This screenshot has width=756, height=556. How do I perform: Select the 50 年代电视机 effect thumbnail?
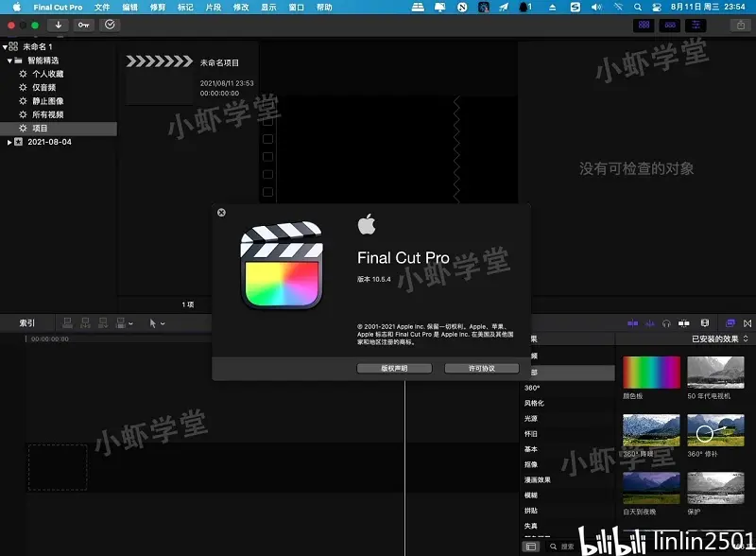tap(715, 373)
